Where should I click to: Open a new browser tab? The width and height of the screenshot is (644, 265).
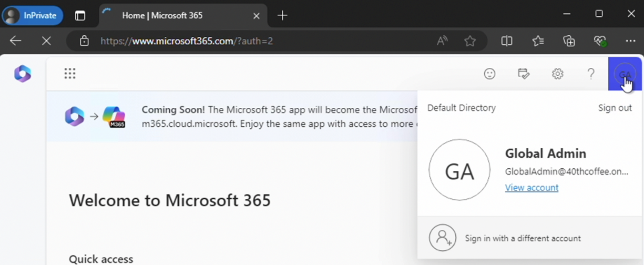point(282,16)
